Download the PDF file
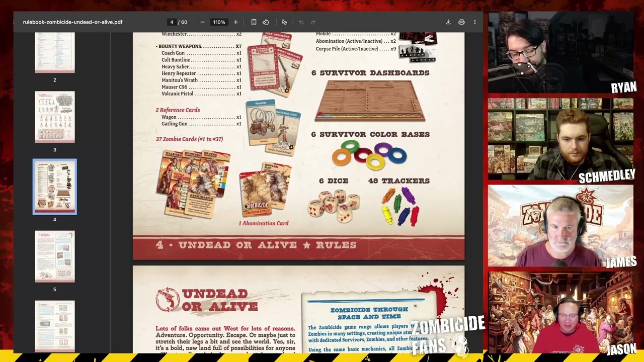644x362 pixels. [x=448, y=22]
